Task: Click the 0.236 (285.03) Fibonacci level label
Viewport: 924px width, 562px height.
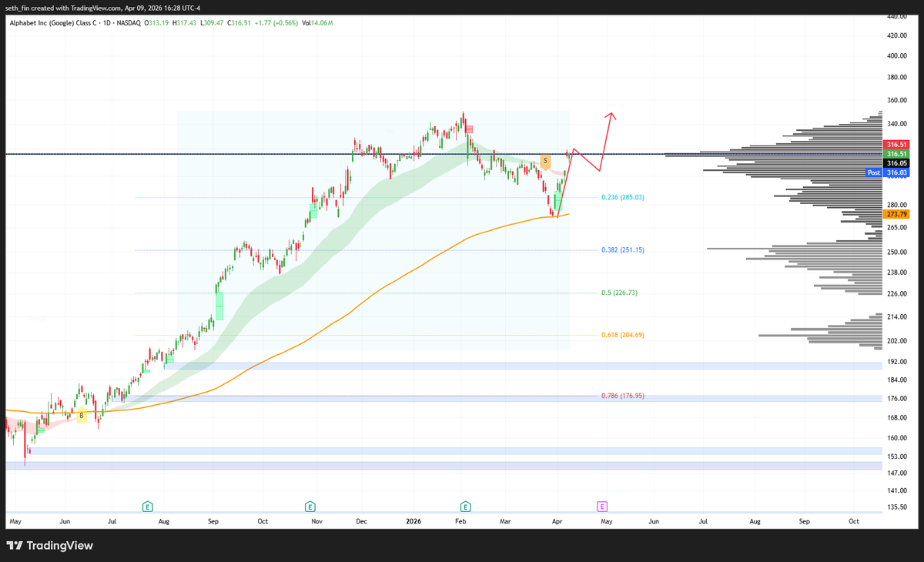Action: click(x=624, y=197)
